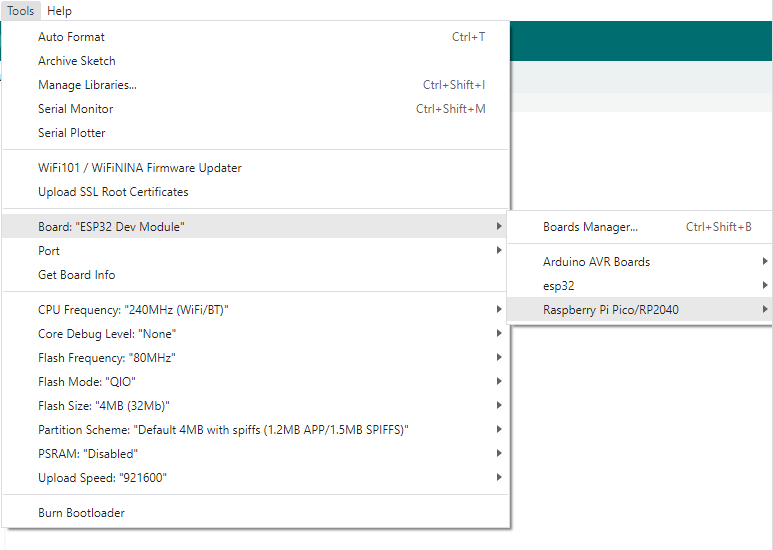
Task: Select Burn Bootloader
Action: point(81,513)
